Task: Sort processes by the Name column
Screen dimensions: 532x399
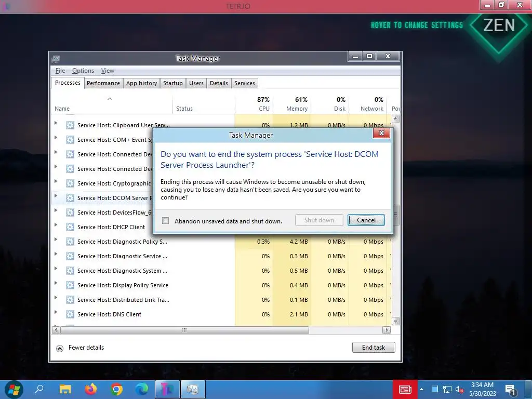Action: (x=112, y=104)
